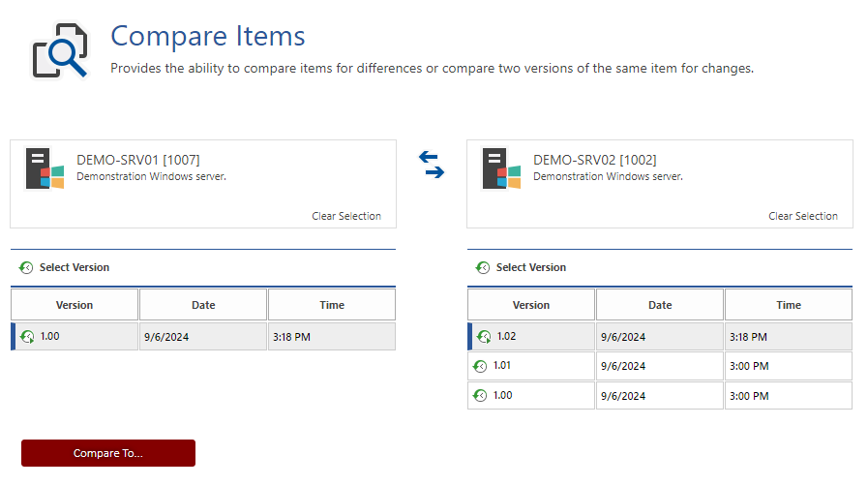The width and height of the screenshot is (868, 486).
Task: Open the Compare To... button
Action: 108,453
